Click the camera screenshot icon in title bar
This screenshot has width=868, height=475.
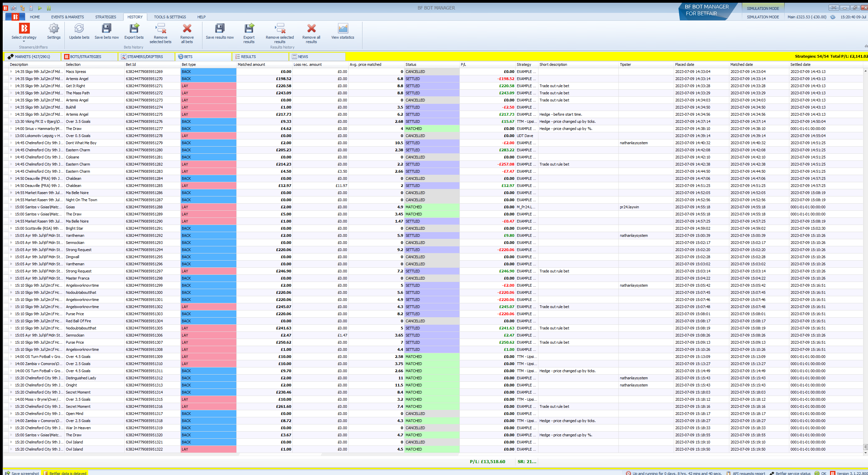coord(14,8)
